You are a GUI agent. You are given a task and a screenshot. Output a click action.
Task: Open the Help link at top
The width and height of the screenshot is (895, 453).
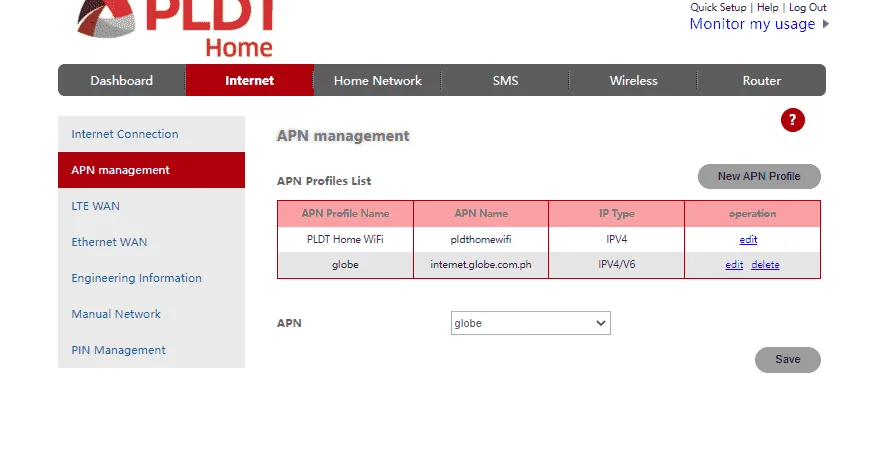pos(768,7)
